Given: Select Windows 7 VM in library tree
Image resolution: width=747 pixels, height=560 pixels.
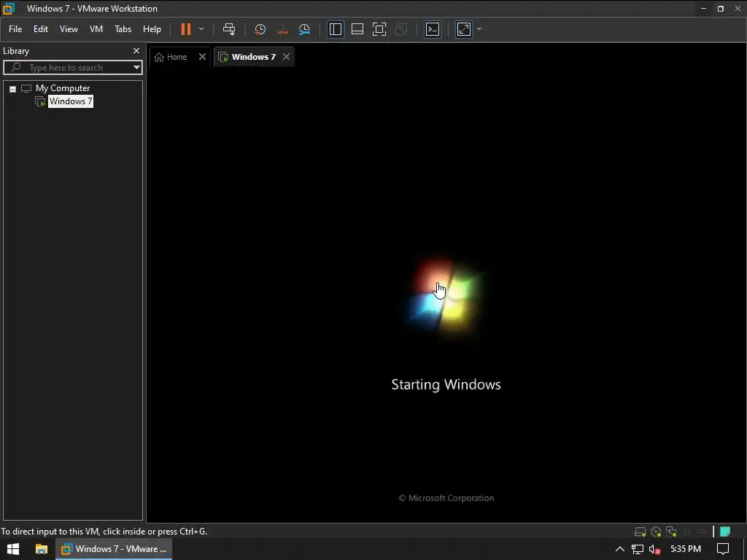Looking at the screenshot, I should tap(71, 101).
